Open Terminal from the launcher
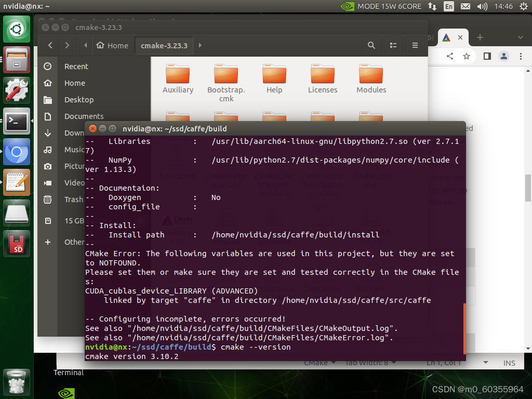 click(17, 121)
